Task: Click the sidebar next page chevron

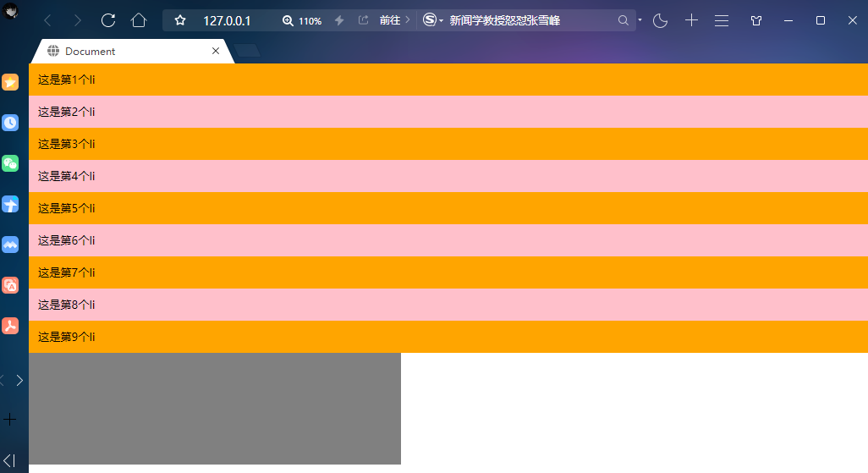Action: pos(19,381)
